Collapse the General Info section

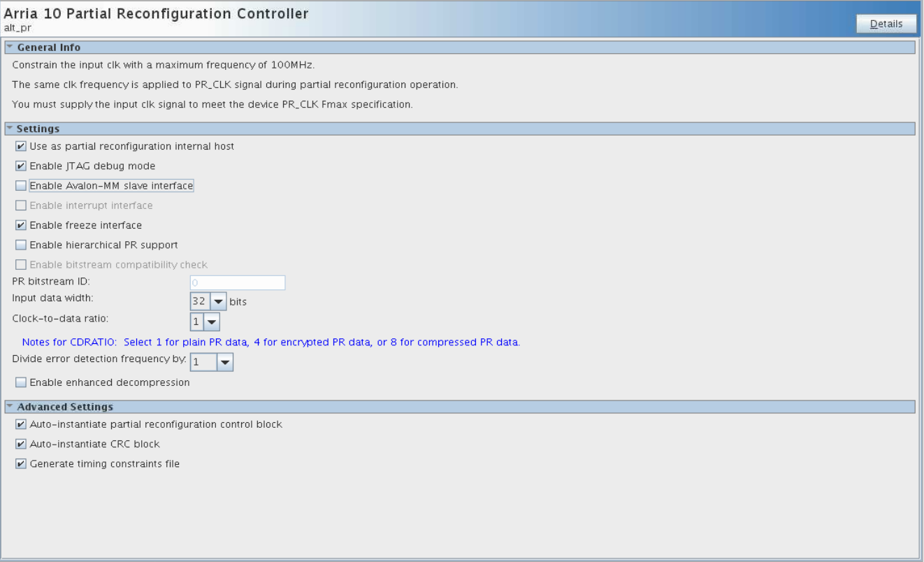[10, 48]
